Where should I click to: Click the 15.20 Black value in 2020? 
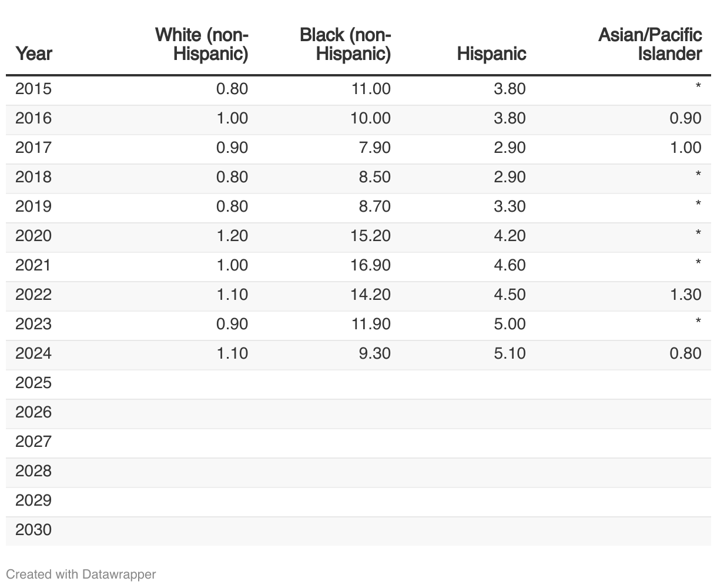(370, 236)
